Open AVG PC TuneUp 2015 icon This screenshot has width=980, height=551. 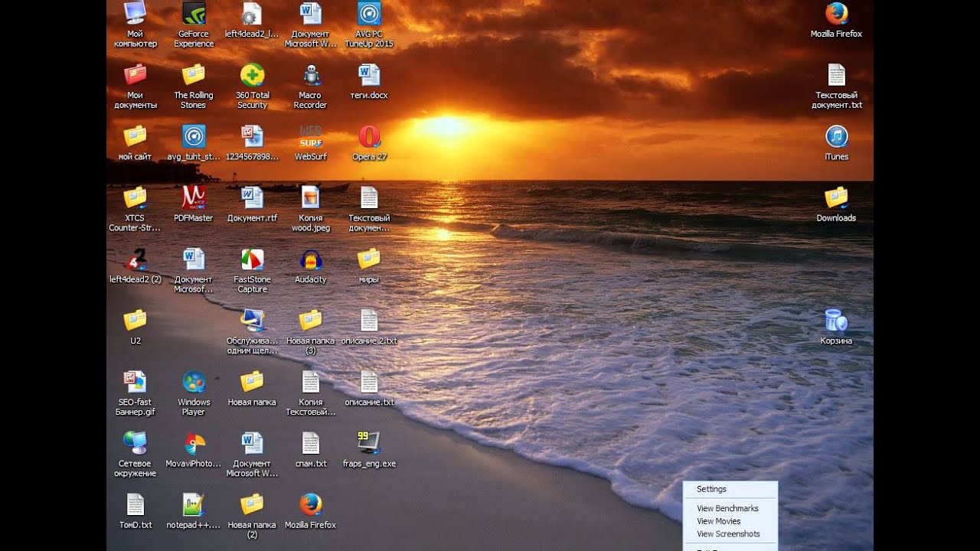coord(369,24)
